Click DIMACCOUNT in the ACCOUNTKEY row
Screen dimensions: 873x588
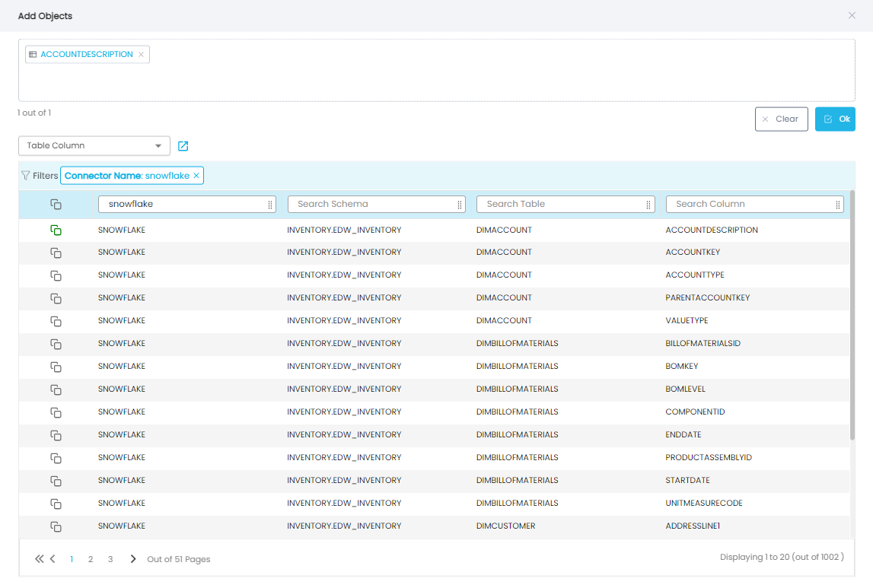tap(504, 253)
